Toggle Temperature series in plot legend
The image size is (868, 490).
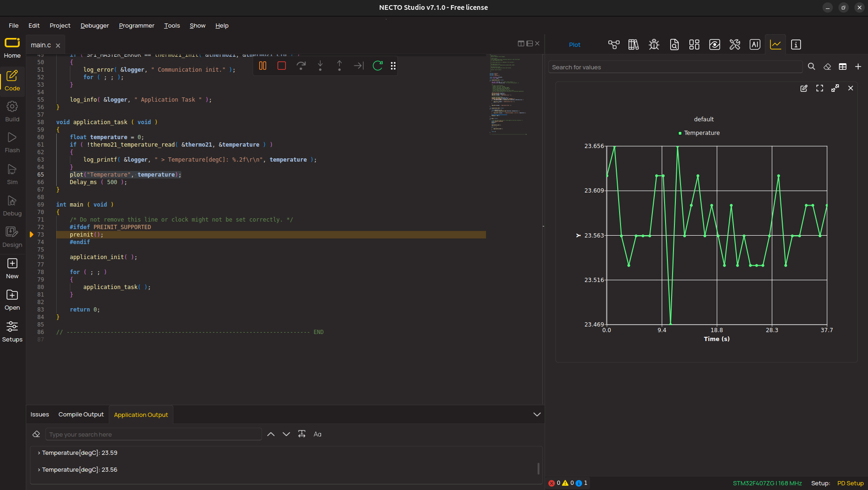pos(699,133)
